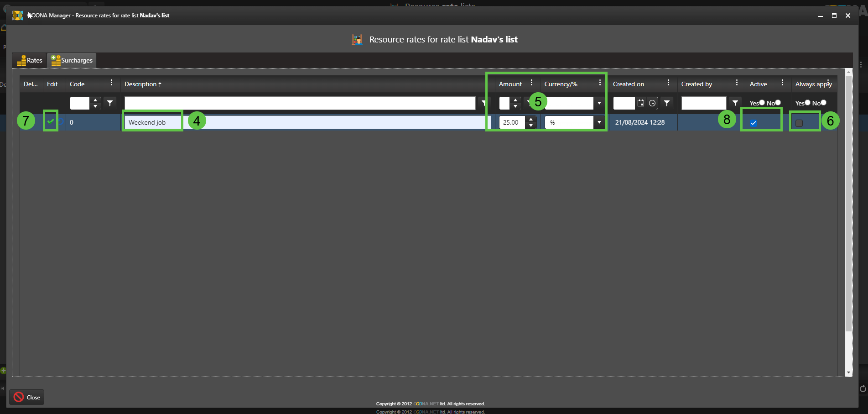Open the Currency/% dropdown in the row
Viewport: 868px width, 414px height.
click(599, 122)
